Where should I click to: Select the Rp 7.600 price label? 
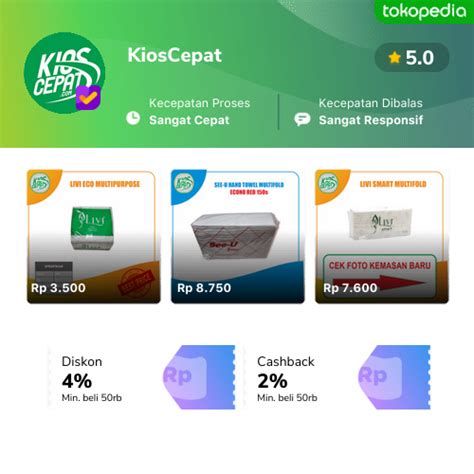(350, 288)
